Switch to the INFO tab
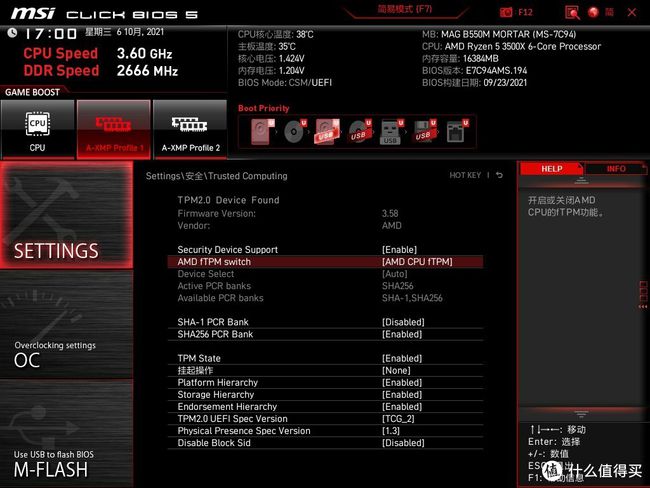The width and height of the screenshot is (650, 488). pos(616,169)
